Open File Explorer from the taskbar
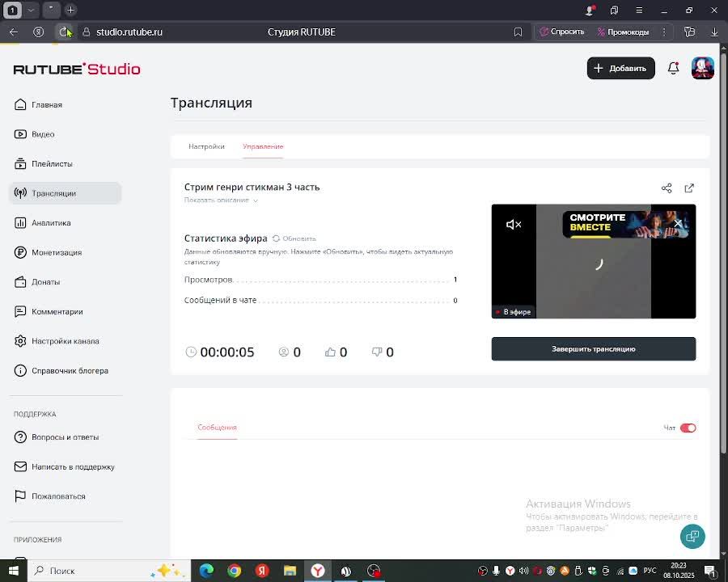728x582 pixels. (x=290, y=571)
